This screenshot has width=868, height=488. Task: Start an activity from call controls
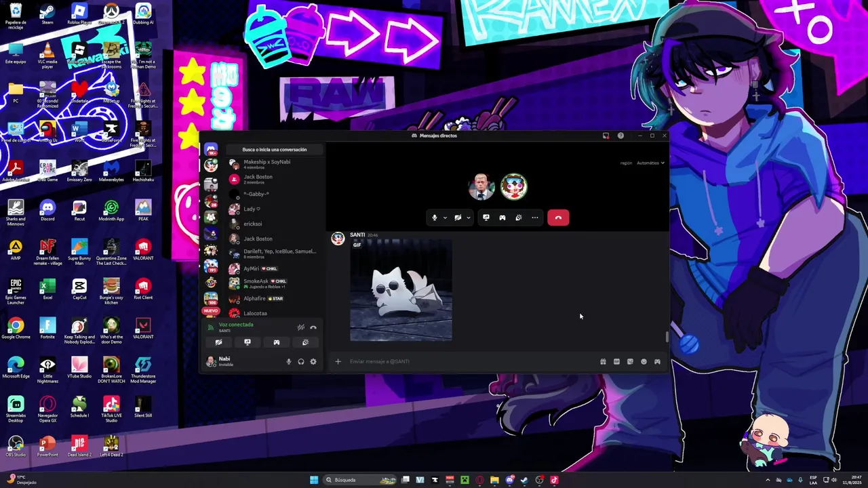pos(502,218)
